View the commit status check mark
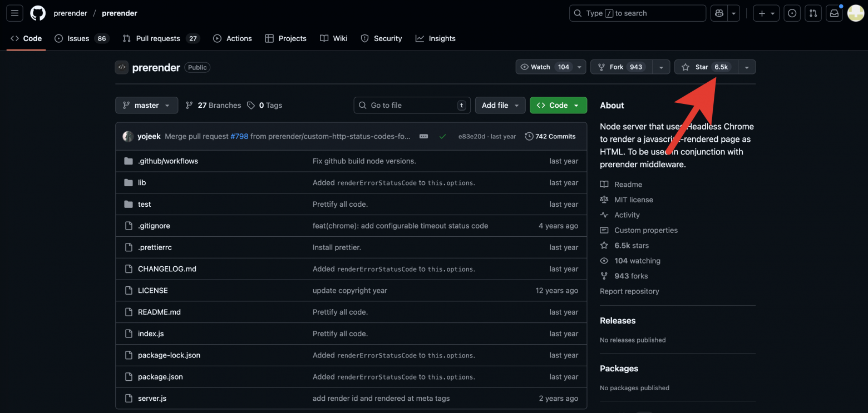The width and height of the screenshot is (868, 413). click(x=442, y=136)
